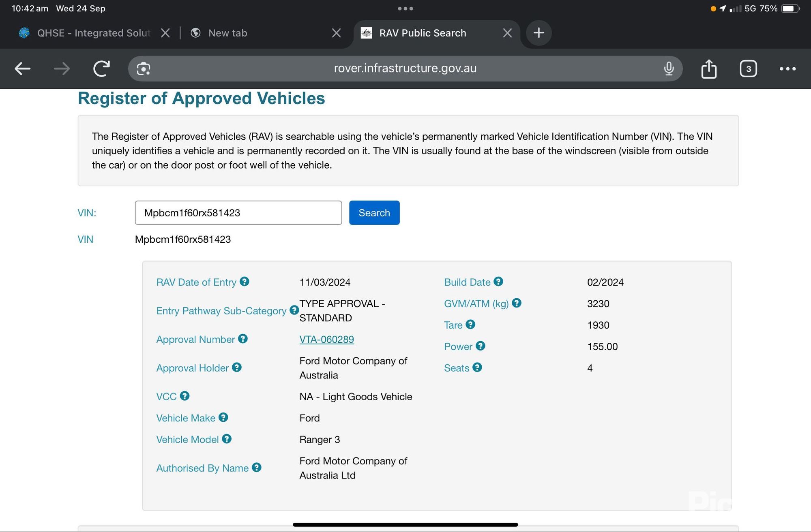Show help for Seats
Screen dimensions: 811x532
click(x=477, y=367)
